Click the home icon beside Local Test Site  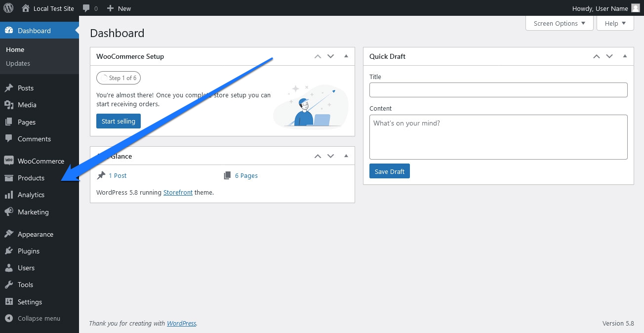point(26,8)
